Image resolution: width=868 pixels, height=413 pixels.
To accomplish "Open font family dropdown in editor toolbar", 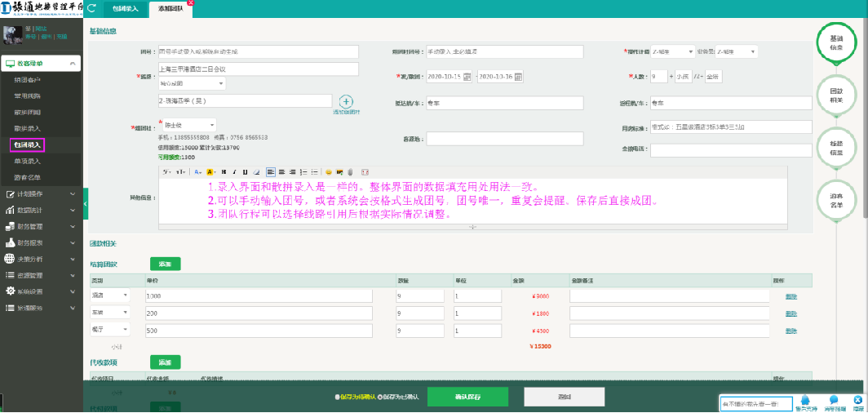I will point(166,172).
